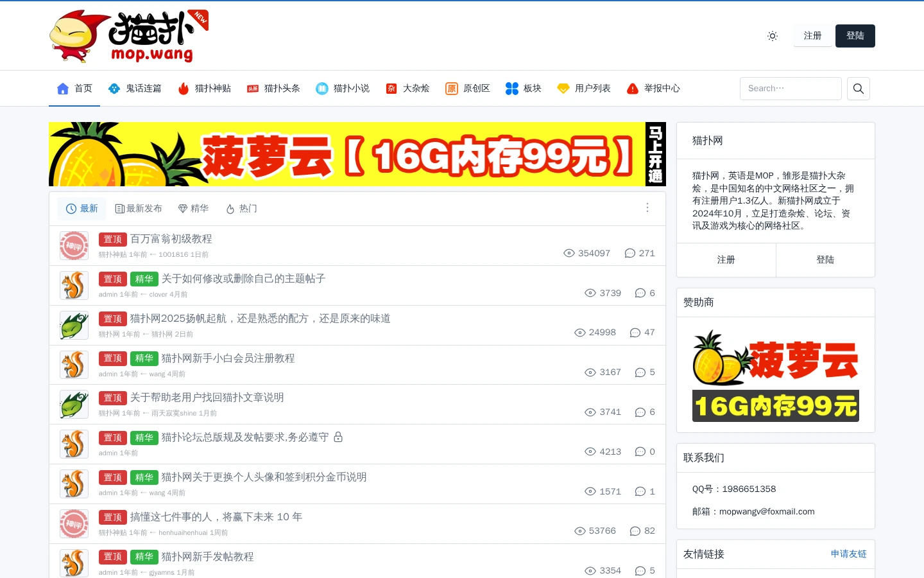The width and height of the screenshot is (924, 578).
Task: Click the 注册 button in header
Action: 812,36
